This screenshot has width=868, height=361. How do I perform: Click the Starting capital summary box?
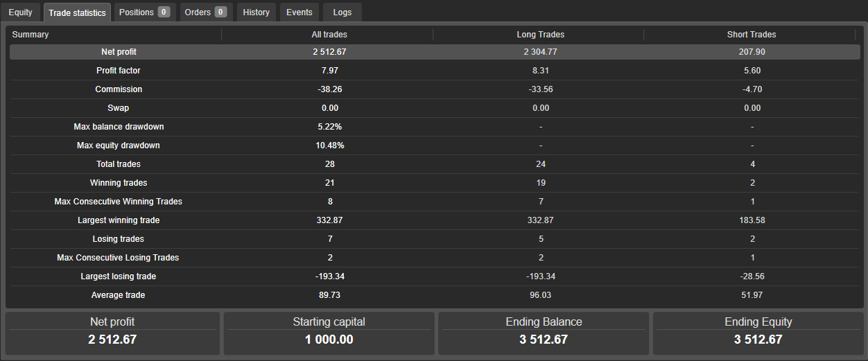(329, 333)
